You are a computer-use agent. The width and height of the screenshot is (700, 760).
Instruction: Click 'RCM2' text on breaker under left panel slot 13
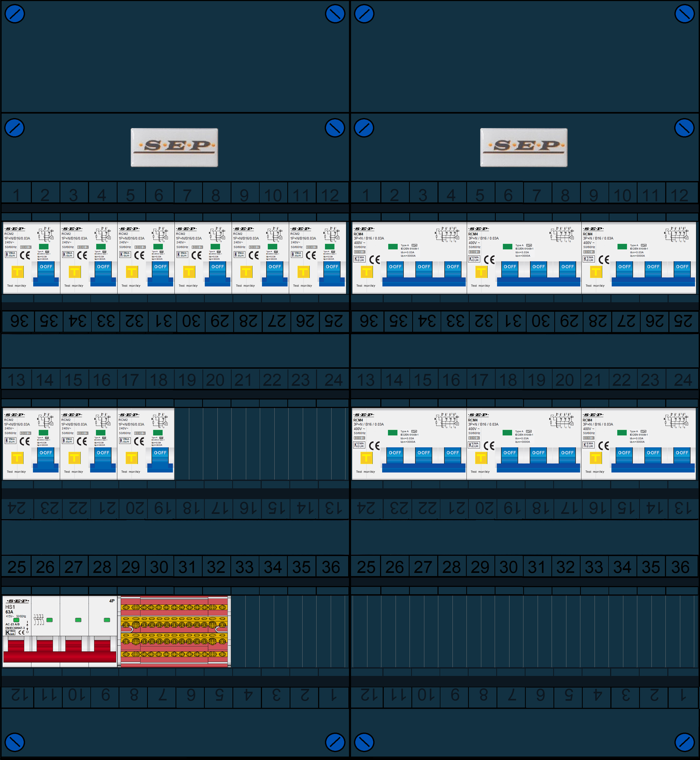9,420
